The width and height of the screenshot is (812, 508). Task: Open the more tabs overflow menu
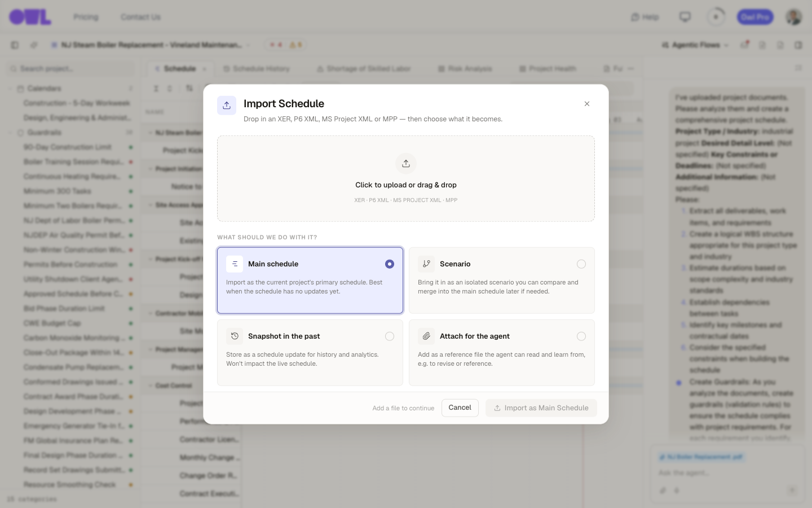631,69
